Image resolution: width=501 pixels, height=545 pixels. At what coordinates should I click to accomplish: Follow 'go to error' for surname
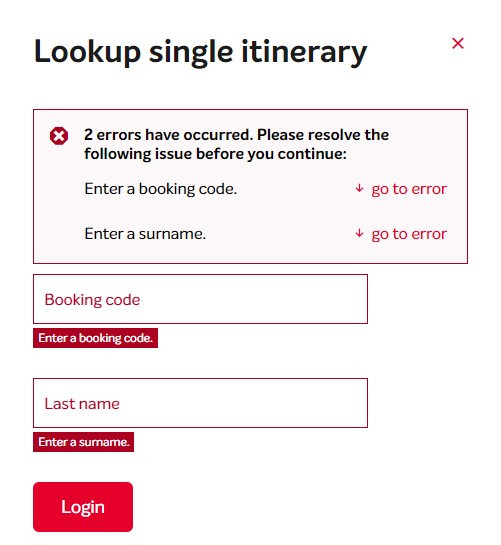[409, 234]
